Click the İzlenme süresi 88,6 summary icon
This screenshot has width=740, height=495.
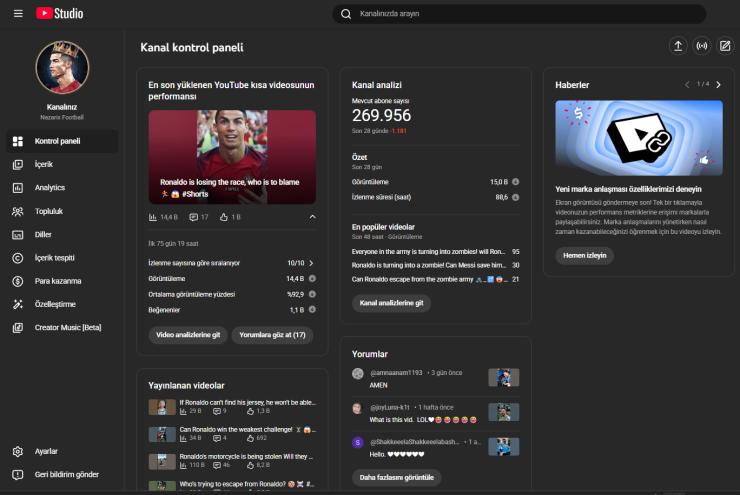[x=516, y=197]
